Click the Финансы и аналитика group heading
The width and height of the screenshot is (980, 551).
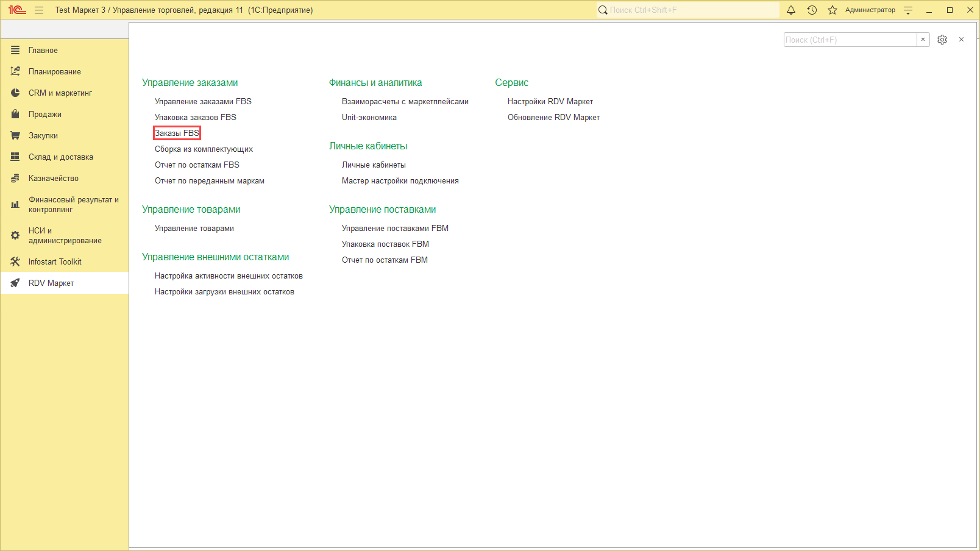tap(375, 82)
